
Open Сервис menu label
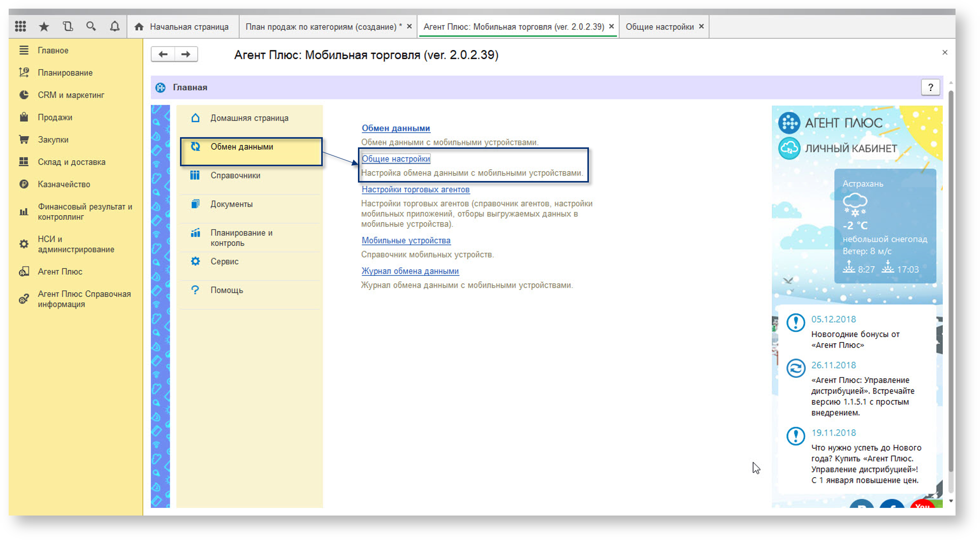(224, 262)
